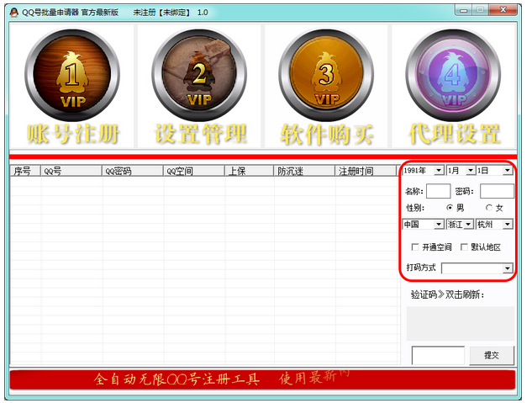Open the 杭州 city dropdown
The width and height of the screenshot is (532, 403).
tap(508, 224)
